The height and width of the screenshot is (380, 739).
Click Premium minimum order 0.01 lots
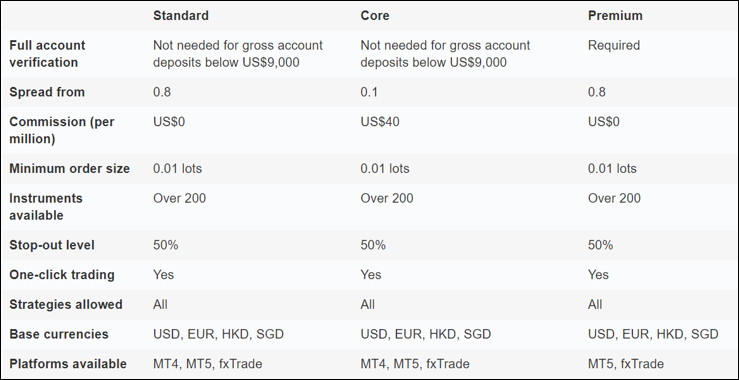click(612, 168)
